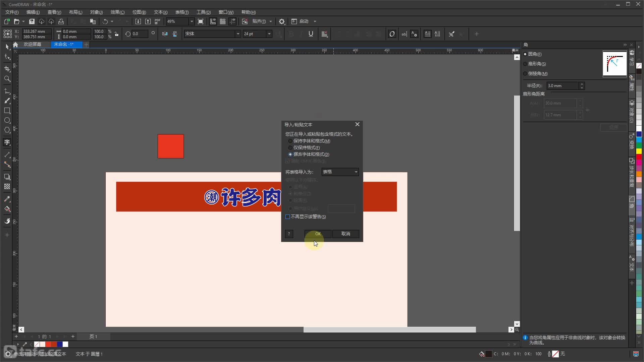
Task: Pick the Polygon tool
Action: click(x=7, y=130)
